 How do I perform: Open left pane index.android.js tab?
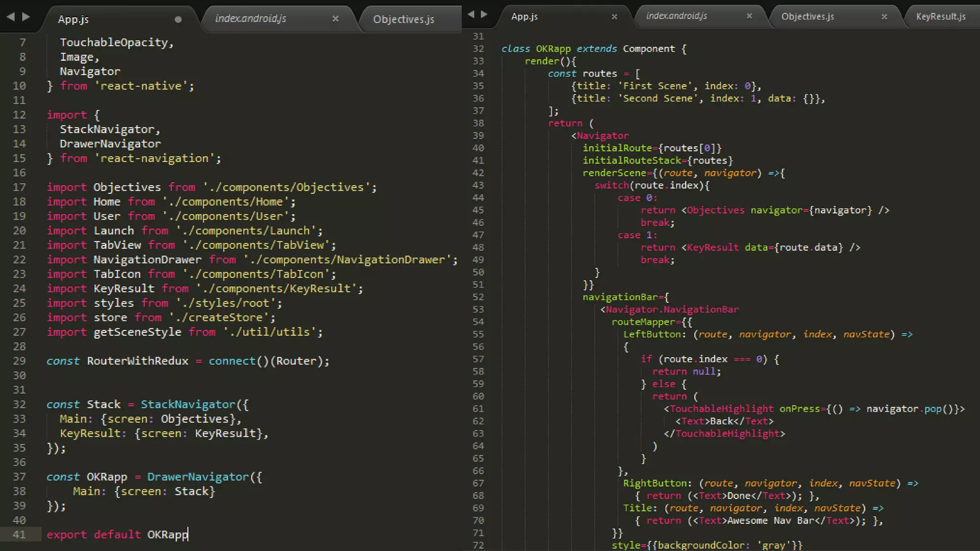point(250,19)
